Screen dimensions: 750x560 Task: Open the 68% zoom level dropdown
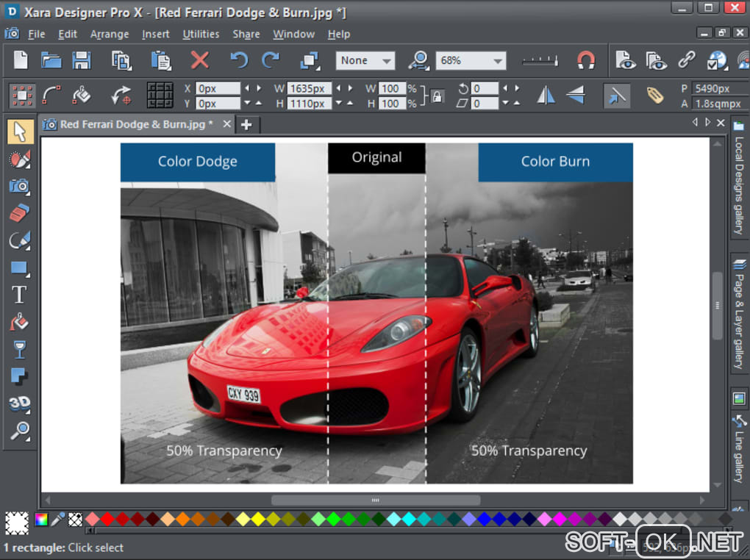[x=471, y=60]
